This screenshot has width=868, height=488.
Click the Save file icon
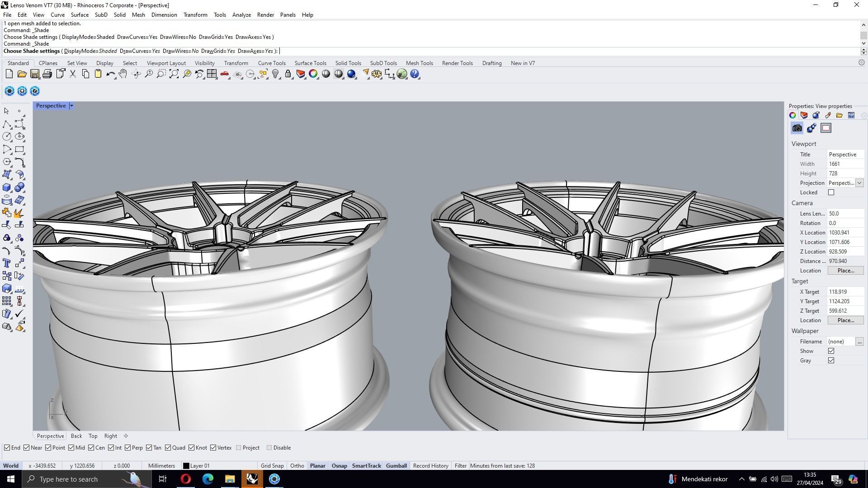35,74
